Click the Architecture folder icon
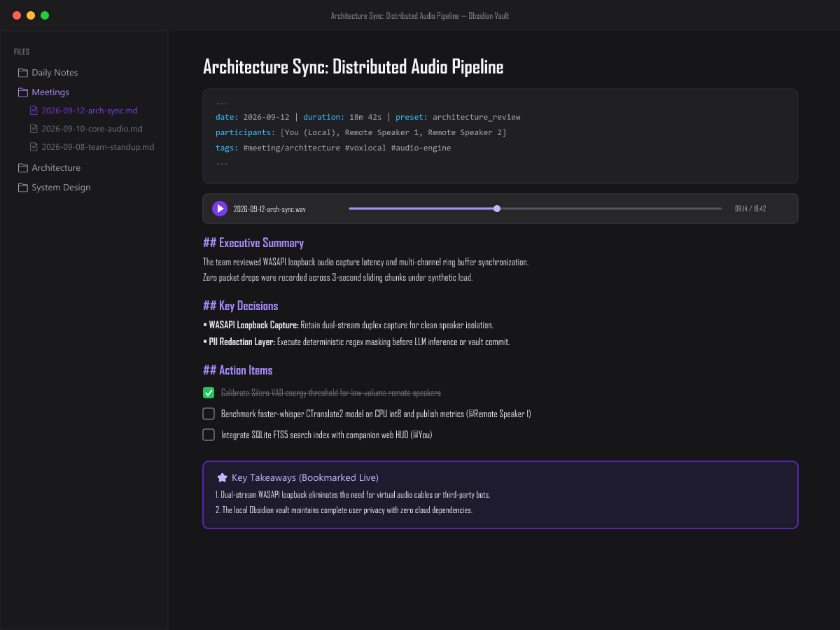Viewport: 840px width, 630px height. (x=23, y=168)
